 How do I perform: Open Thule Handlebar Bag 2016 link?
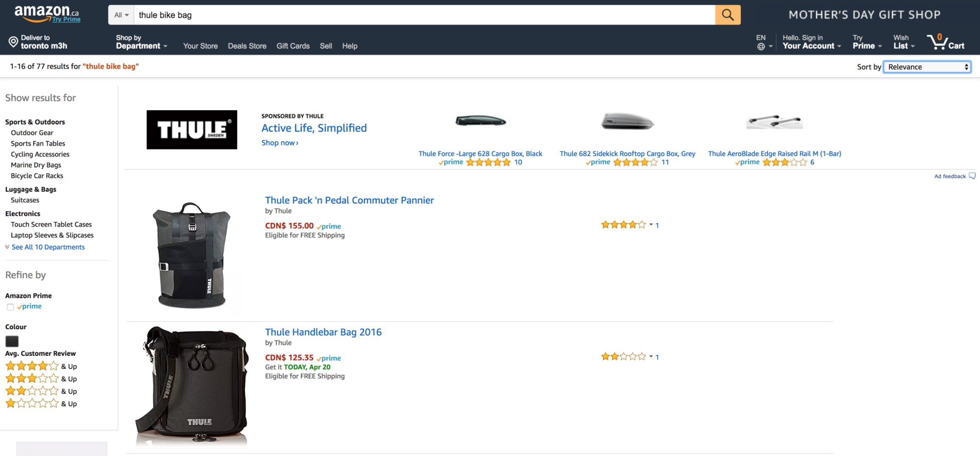point(323,332)
